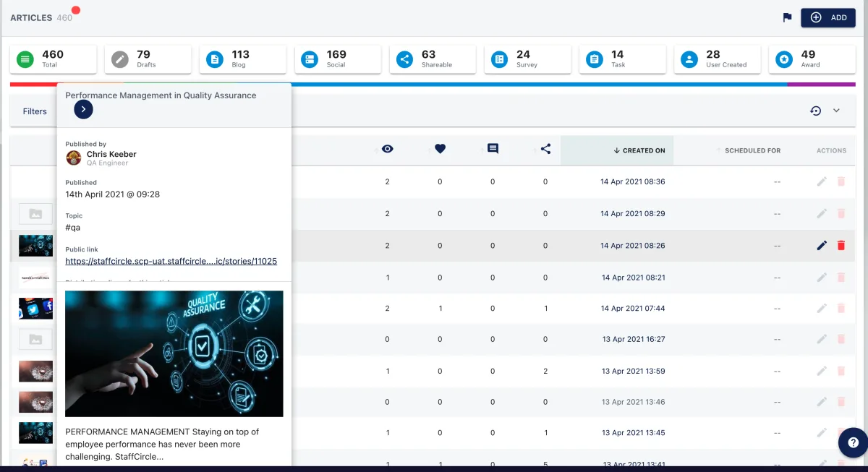The image size is (868, 472).
Task: Click thumbnail of 14 Apr 08:26 article row
Action: [35, 246]
